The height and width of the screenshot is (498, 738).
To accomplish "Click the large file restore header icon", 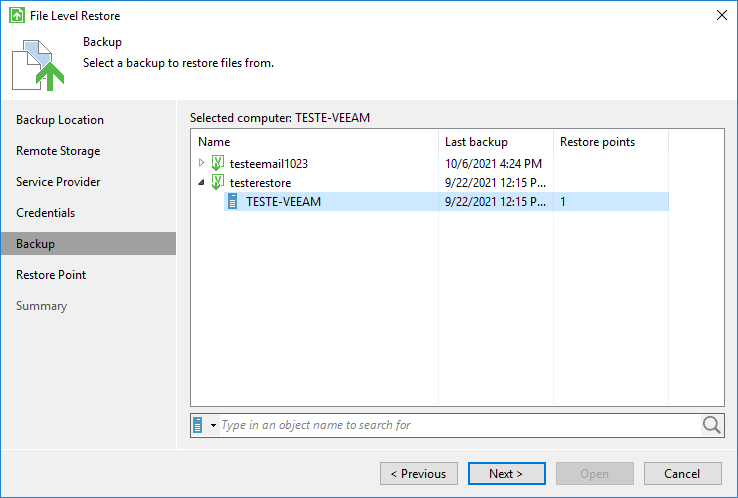I will pos(38,65).
